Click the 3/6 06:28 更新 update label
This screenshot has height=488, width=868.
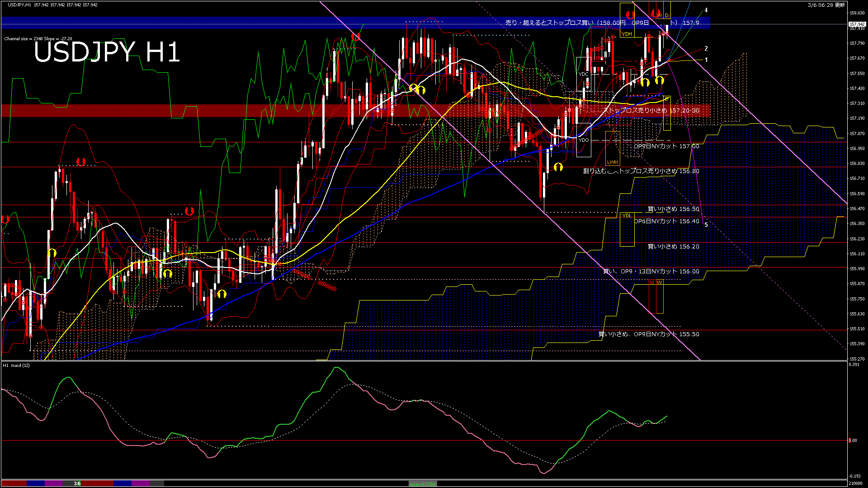(826, 5)
